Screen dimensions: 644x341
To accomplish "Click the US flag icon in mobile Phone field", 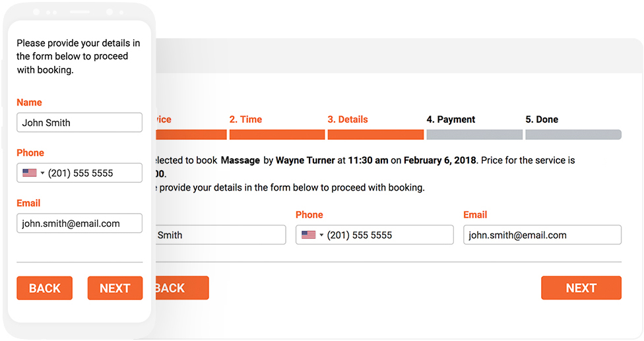I will coord(30,173).
